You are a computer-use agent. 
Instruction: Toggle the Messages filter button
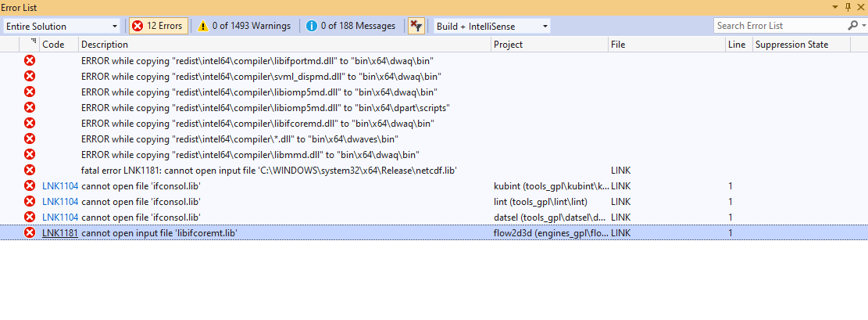(x=351, y=26)
